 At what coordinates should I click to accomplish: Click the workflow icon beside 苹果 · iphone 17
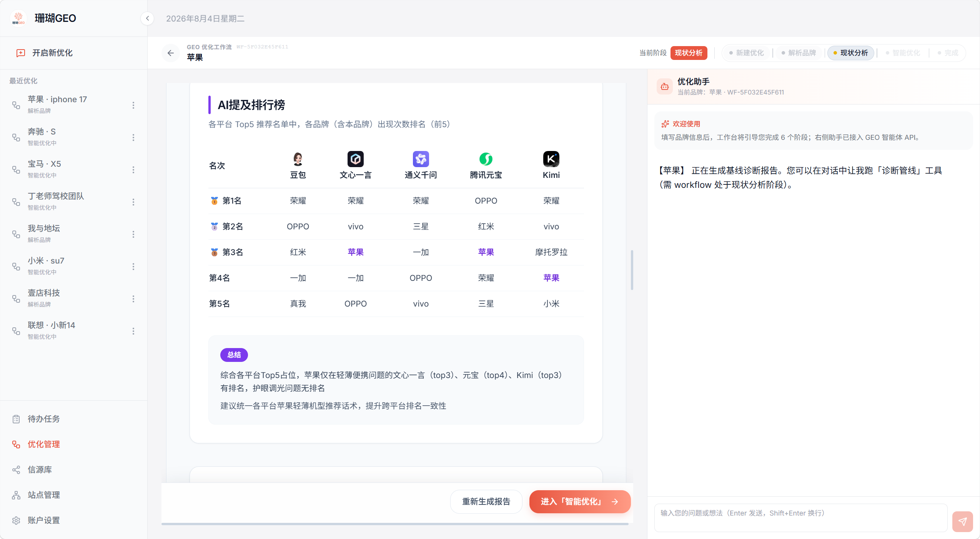pyautogui.click(x=16, y=105)
